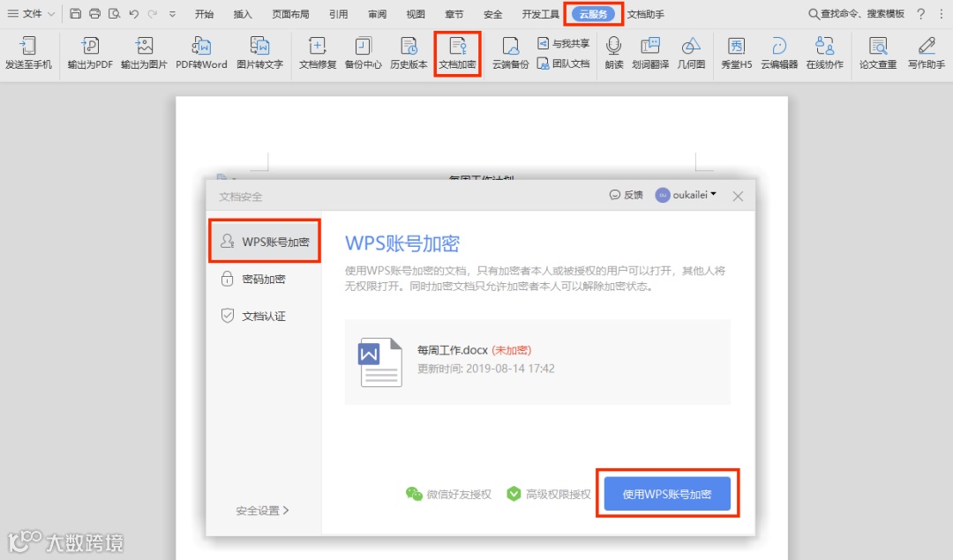This screenshot has width=953, height=560.
Task: Click the undo arrow icon
Action: [x=134, y=13]
